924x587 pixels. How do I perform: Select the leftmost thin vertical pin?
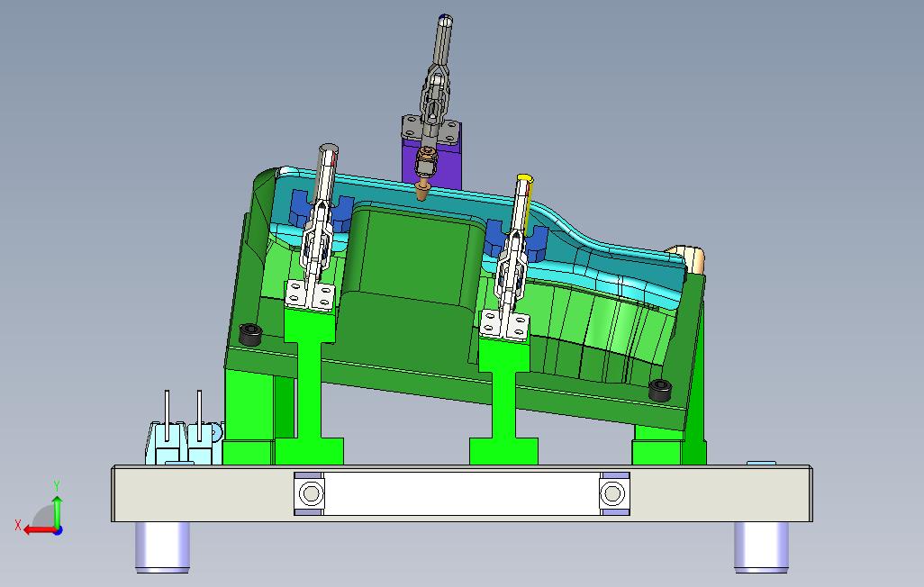pos(168,416)
